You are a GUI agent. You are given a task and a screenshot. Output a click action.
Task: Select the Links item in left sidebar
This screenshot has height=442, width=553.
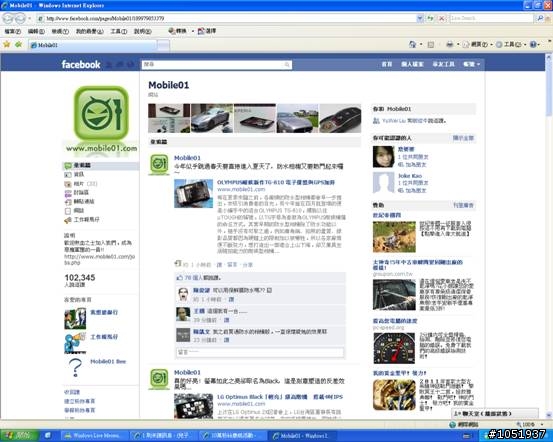pyautogui.click(x=80, y=201)
